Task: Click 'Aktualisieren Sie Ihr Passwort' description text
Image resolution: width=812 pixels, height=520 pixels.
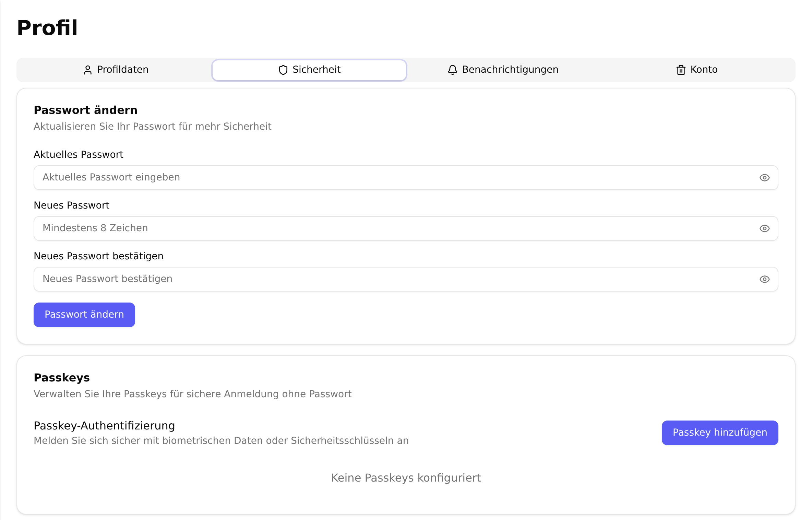Action: coord(153,127)
